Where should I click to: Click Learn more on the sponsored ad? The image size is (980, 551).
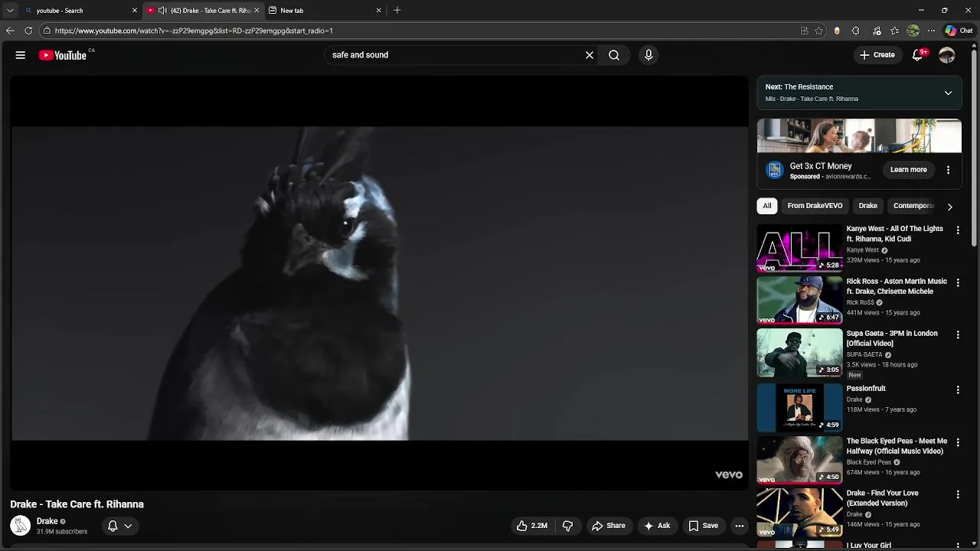coord(908,170)
